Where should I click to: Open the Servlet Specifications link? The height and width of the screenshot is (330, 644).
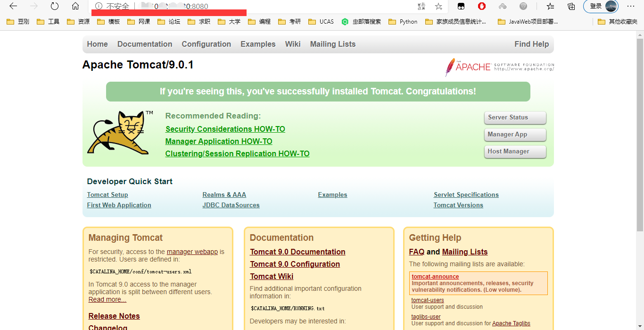pos(466,195)
